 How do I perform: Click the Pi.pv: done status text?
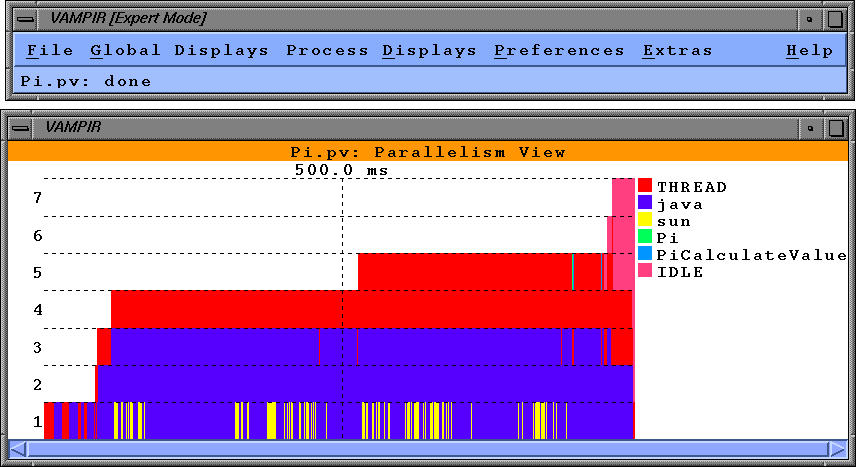pyautogui.click(x=86, y=81)
